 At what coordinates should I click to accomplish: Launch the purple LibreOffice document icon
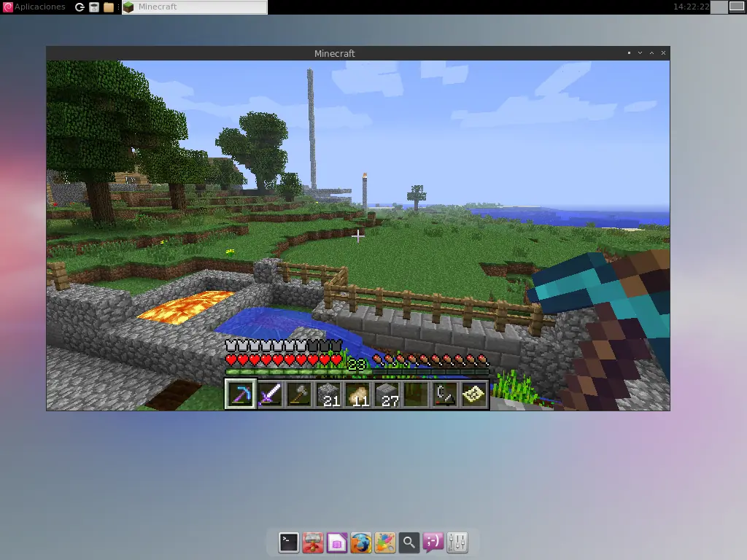point(337,542)
